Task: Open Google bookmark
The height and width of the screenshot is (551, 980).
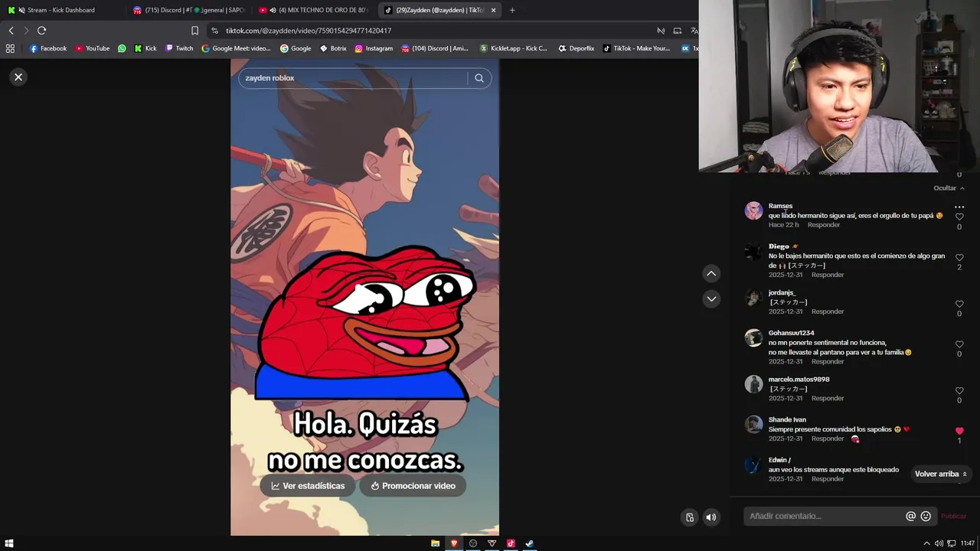Action: coord(296,48)
